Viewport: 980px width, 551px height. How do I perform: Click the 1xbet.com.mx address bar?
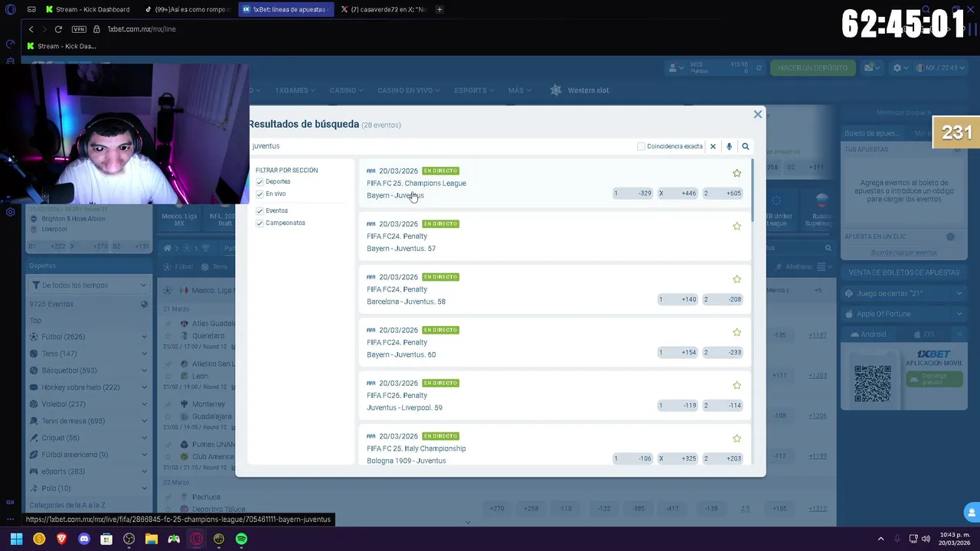point(142,29)
